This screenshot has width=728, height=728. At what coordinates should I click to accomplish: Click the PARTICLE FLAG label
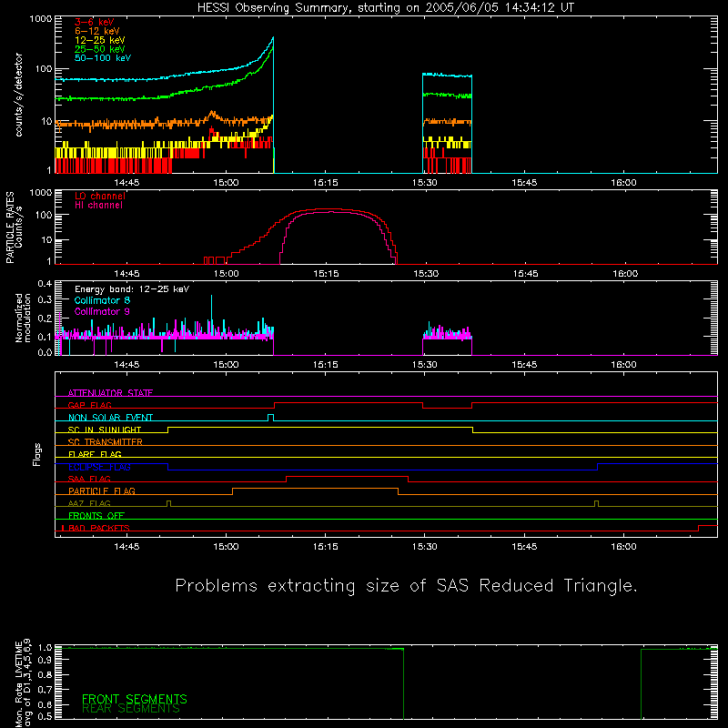(x=102, y=490)
